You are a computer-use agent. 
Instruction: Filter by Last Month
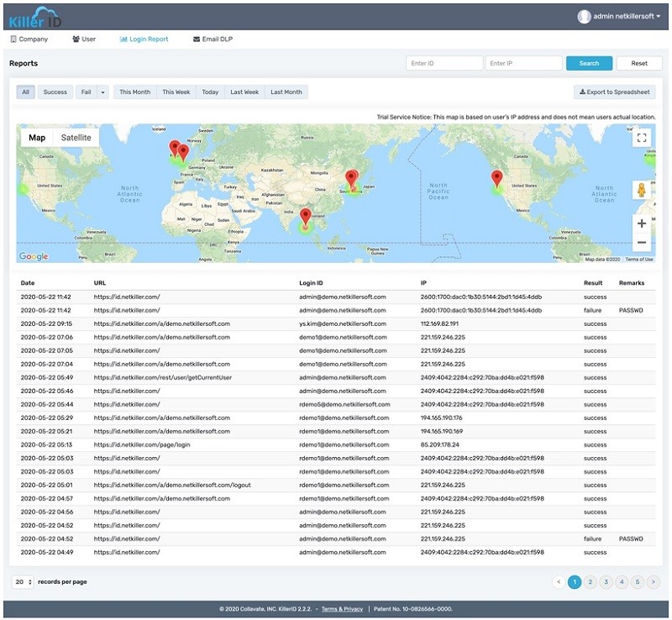(x=286, y=92)
